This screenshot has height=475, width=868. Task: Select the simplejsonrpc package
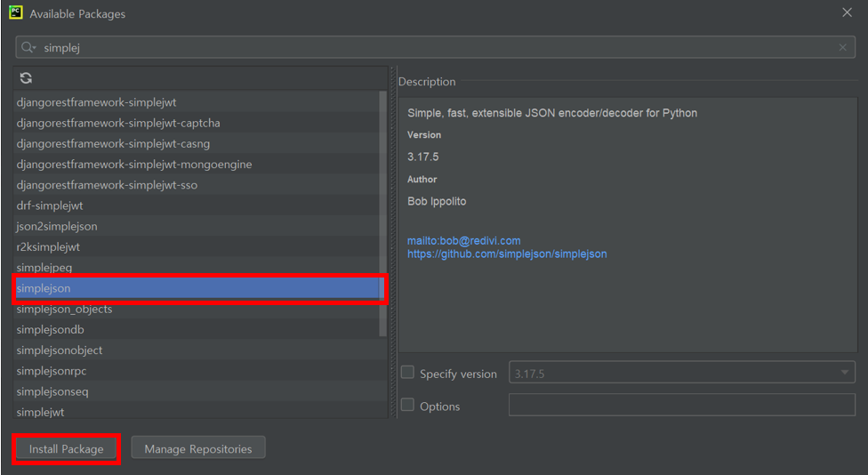click(196, 371)
